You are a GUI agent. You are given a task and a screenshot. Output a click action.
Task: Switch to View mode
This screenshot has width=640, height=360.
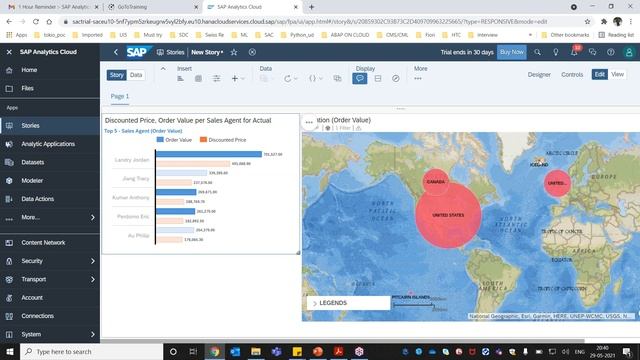(617, 74)
